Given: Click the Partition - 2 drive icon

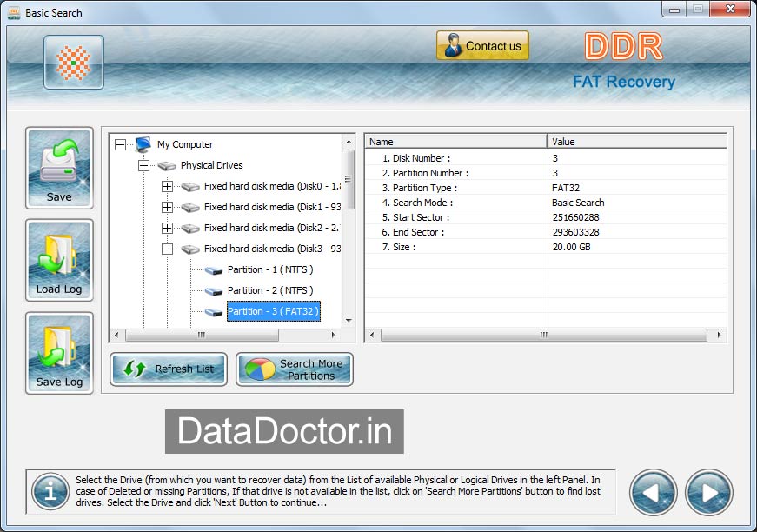Looking at the screenshot, I should point(214,291).
